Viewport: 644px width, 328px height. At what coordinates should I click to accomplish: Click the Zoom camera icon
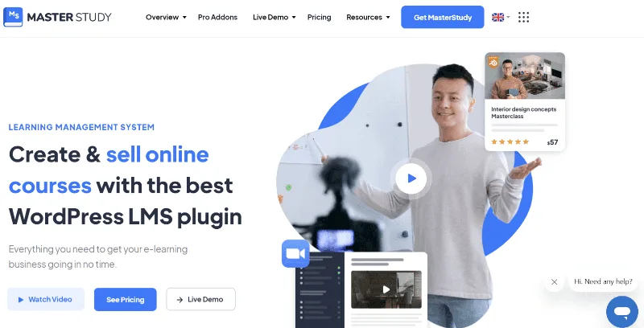click(x=295, y=253)
